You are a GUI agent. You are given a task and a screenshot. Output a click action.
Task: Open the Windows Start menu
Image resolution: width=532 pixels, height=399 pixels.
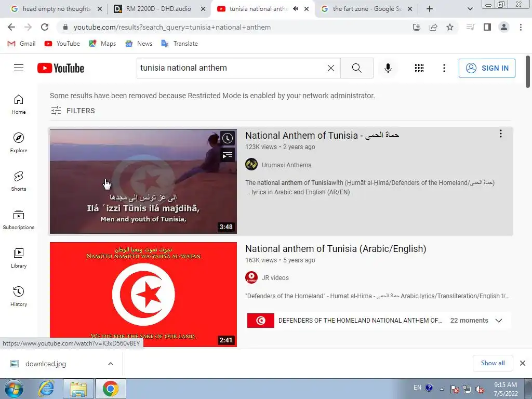tap(14, 389)
